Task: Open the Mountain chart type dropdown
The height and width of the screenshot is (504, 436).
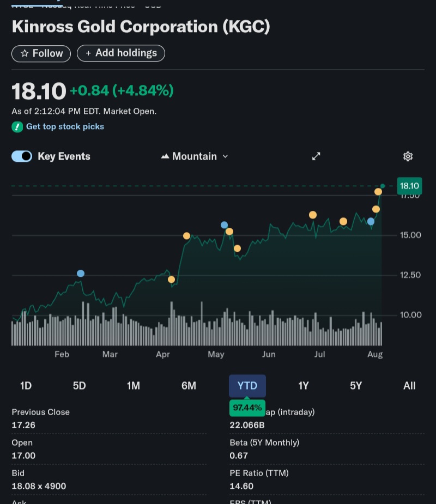Action: coord(195,156)
